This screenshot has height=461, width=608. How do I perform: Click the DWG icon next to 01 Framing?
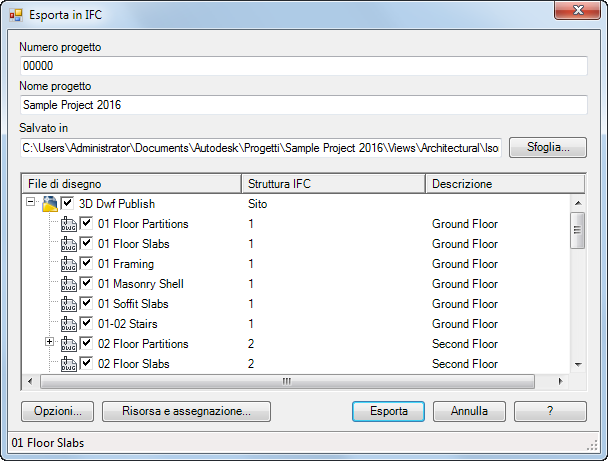tap(69, 264)
